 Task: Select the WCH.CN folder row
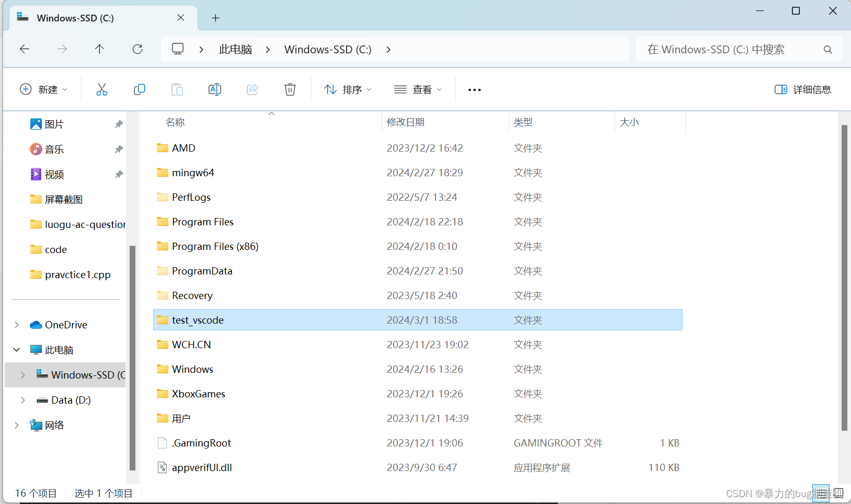click(418, 345)
